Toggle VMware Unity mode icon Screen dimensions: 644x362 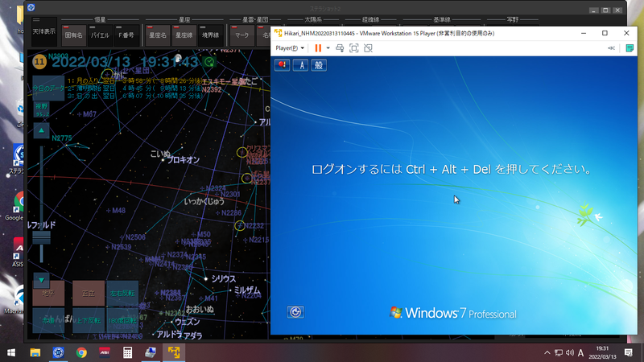[368, 48]
